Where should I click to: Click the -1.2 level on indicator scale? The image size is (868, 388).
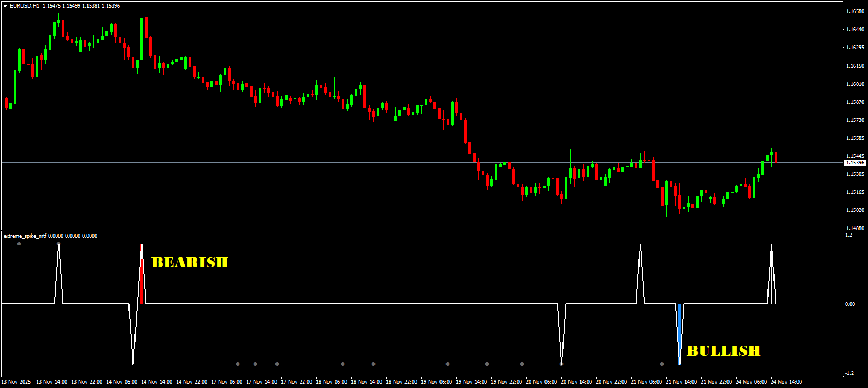click(x=849, y=373)
